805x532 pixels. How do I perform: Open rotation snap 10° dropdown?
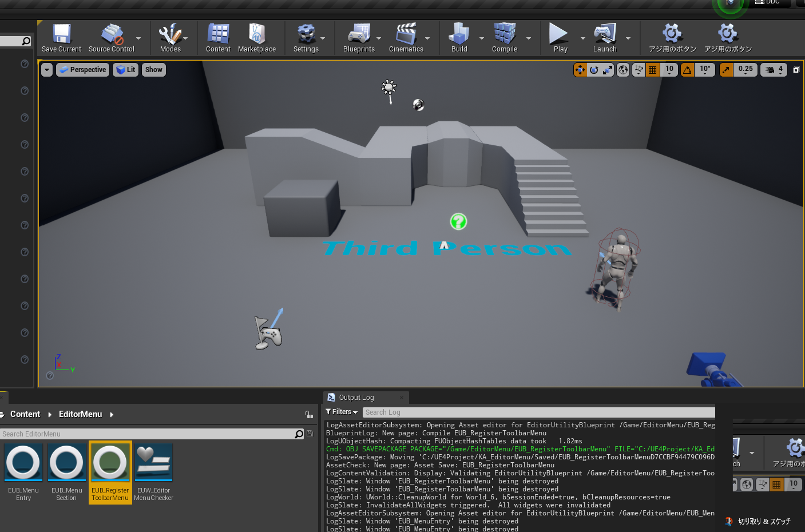click(705, 70)
